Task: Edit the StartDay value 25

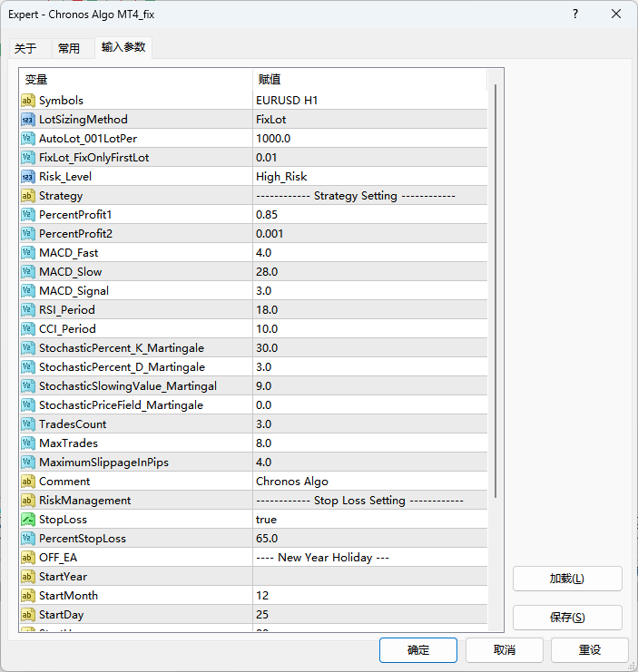Action: [x=370, y=615]
